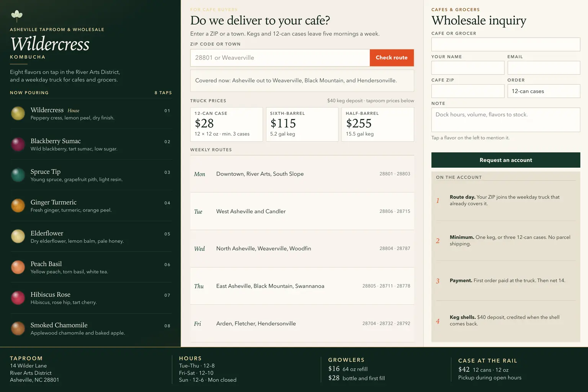Click the Minimum order account note
The image size is (588, 392).
[x=506, y=241]
